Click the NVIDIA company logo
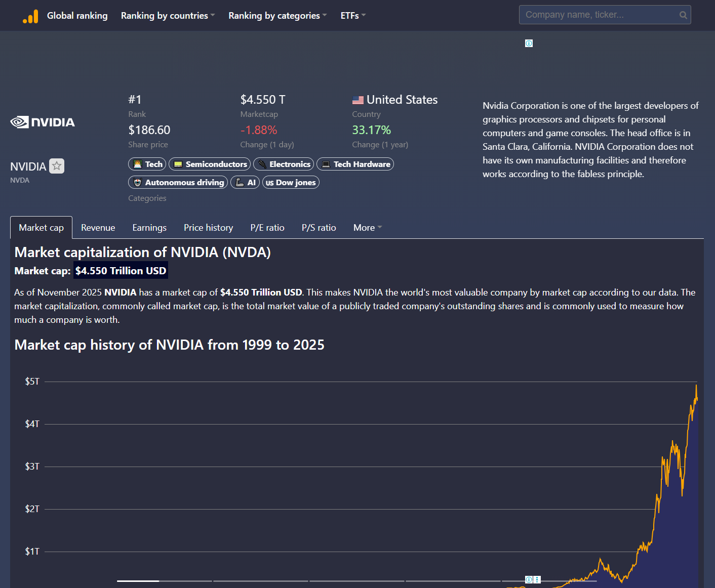The width and height of the screenshot is (715, 588). [x=43, y=122]
